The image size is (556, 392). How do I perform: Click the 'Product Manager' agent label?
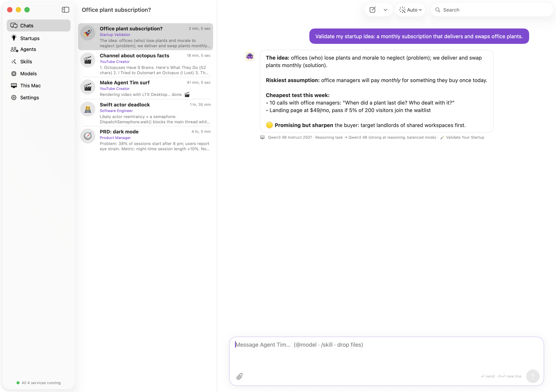click(115, 138)
